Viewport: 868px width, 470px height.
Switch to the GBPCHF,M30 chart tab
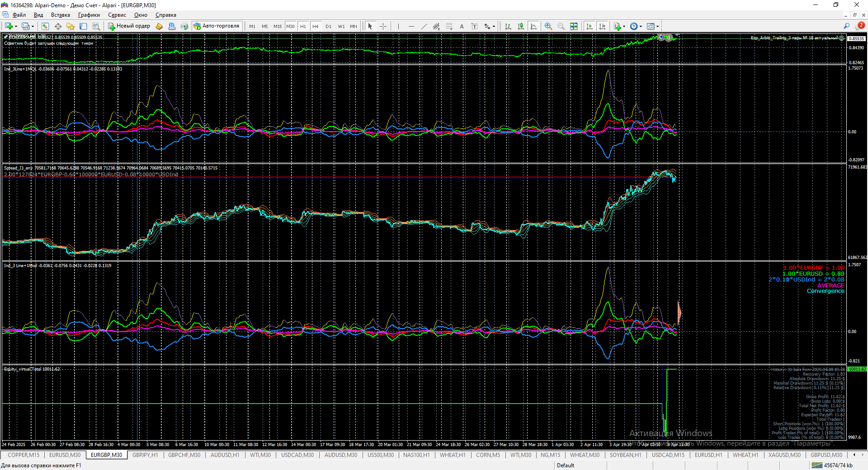pos(184,455)
